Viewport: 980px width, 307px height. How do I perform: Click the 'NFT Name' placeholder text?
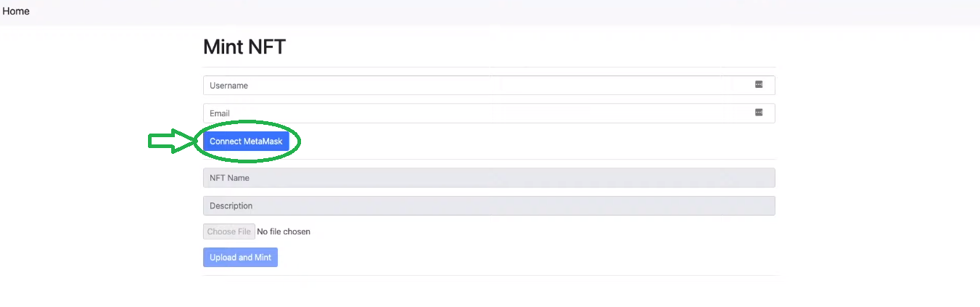[229, 178]
